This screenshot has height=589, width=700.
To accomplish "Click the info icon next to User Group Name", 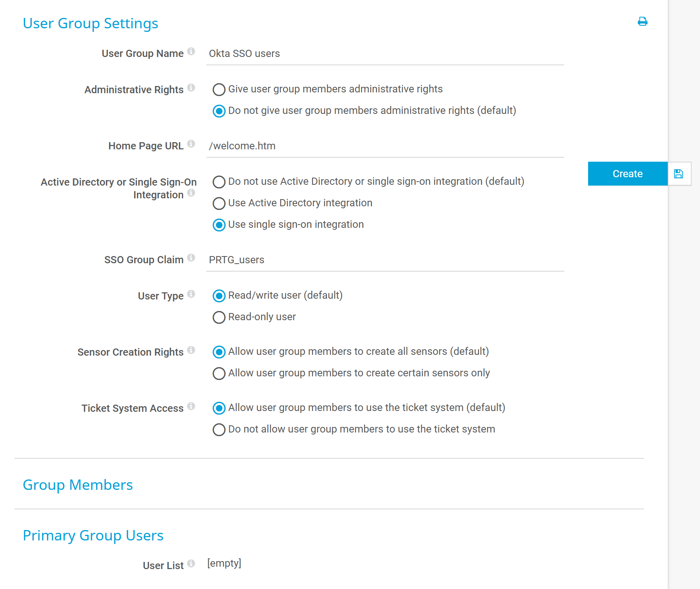I will coord(191,51).
